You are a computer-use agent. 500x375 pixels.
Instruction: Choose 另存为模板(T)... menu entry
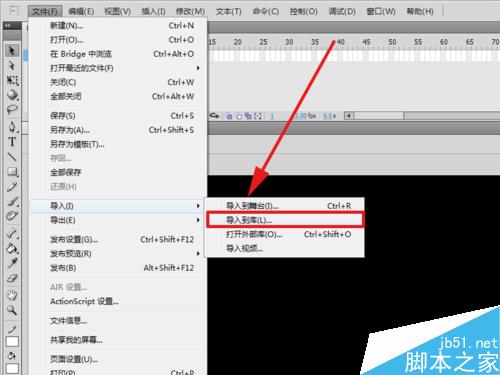point(118,144)
